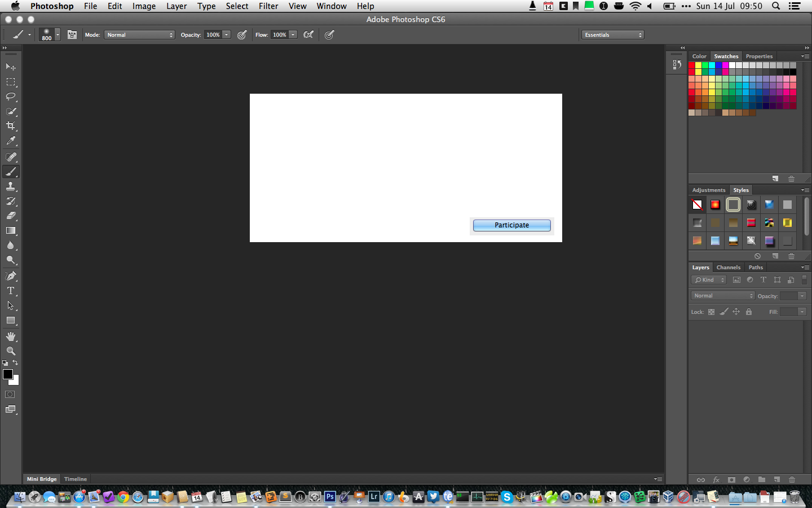This screenshot has width=812, height=508.
Task: Open the Essentials workspace dropdown
Action: coord(613,35)
